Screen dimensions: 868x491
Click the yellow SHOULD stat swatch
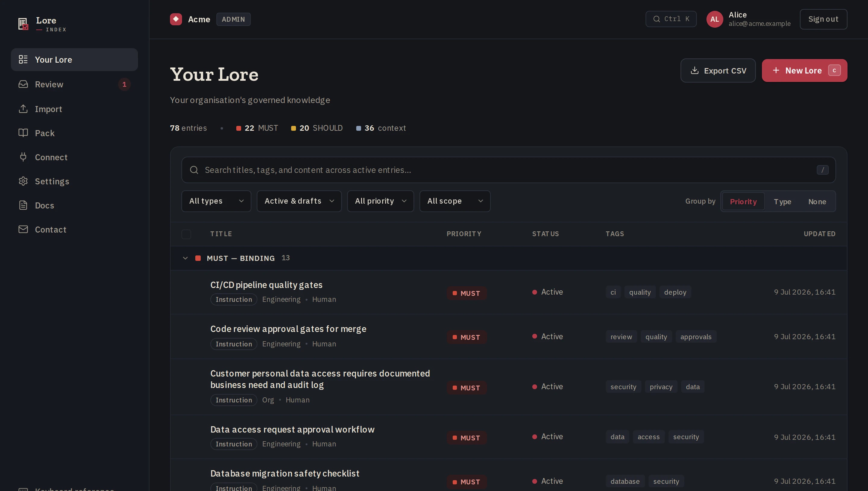point(293,128)
